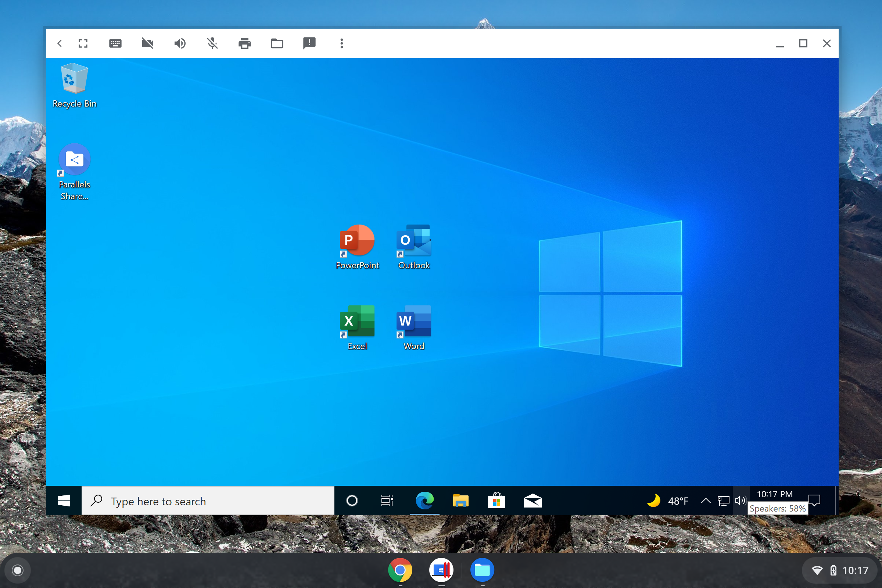Open the Windows Start menu
Viewport: 882px width, 588px height.
click(64, 501)
